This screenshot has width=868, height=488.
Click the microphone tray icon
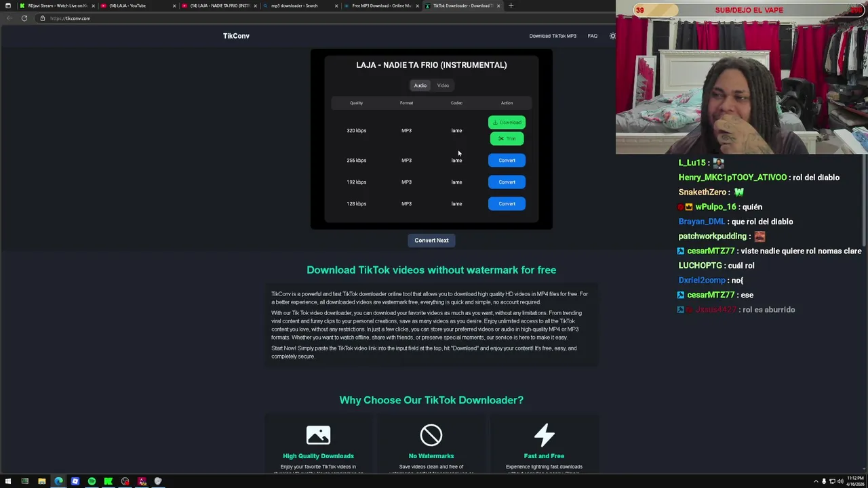tap(824, 481)
